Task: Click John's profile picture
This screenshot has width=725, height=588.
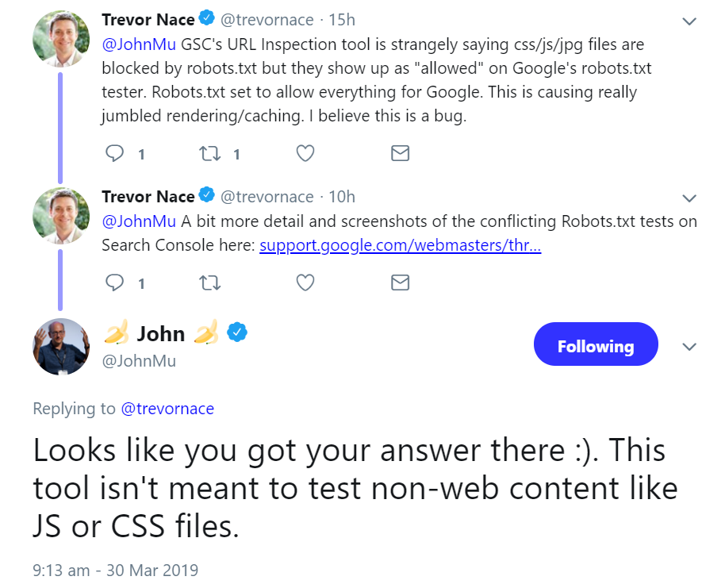Action: pyautogui.click(x=61, y=346)
